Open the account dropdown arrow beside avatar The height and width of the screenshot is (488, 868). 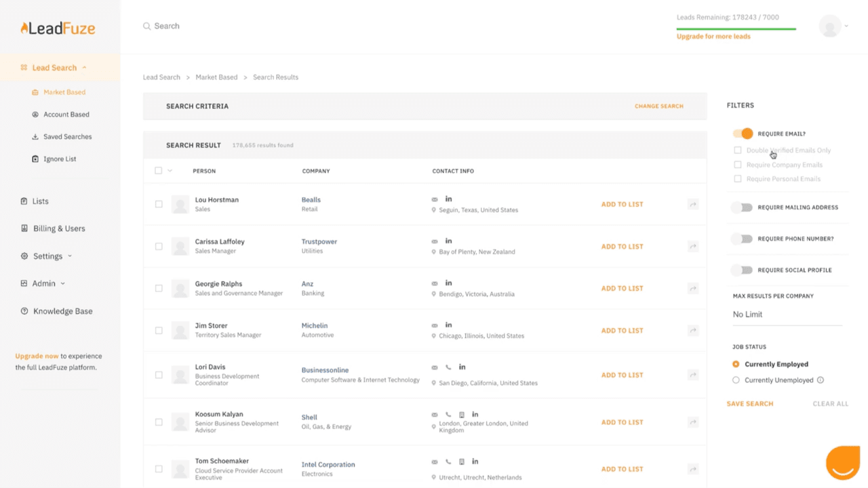coord(846,26)
